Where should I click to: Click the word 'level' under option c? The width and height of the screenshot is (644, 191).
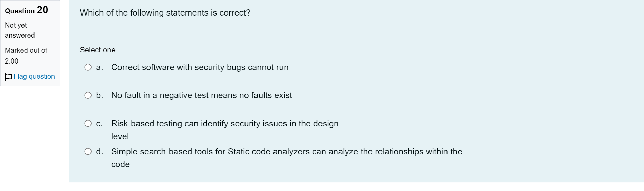pos(120,136)
